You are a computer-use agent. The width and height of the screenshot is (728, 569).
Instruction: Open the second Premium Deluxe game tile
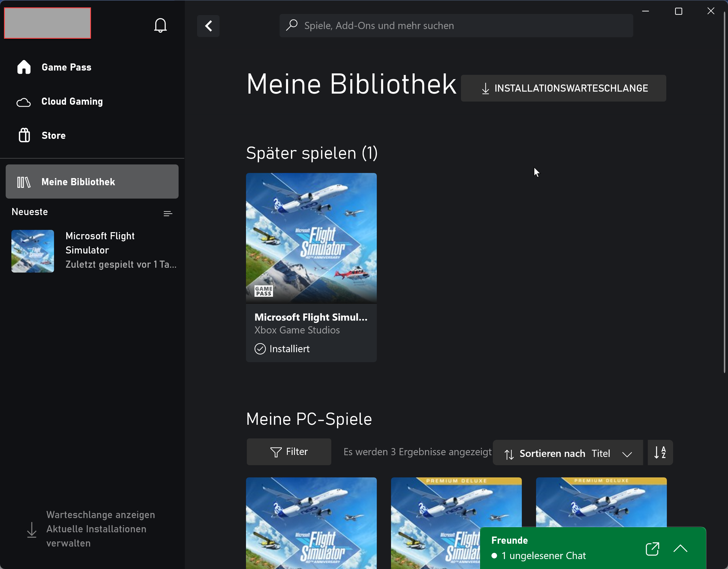pos(601,502)
